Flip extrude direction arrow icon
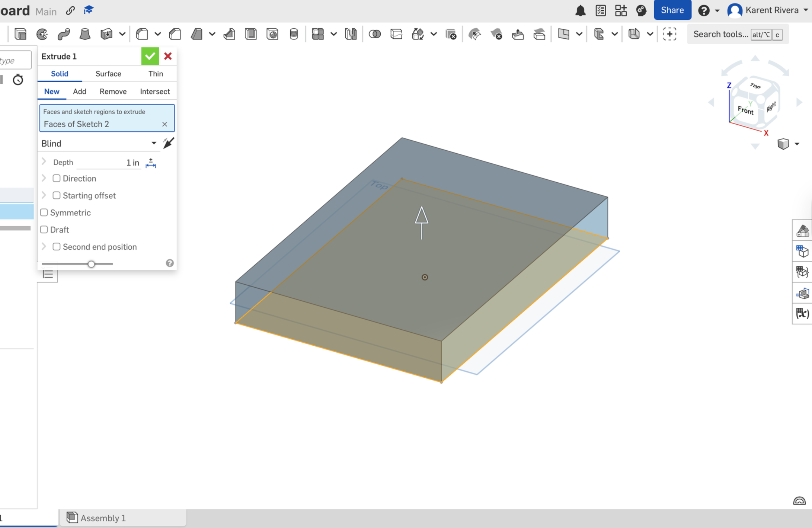812x528 pixels. pos(169,143)
